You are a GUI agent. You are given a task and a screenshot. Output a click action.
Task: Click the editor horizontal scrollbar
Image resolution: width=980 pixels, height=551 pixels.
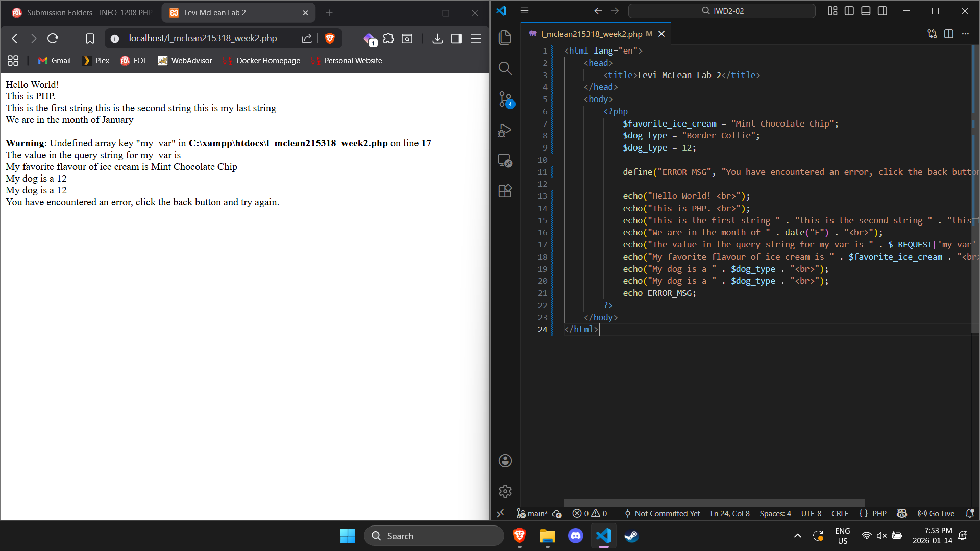coord(714,503)
